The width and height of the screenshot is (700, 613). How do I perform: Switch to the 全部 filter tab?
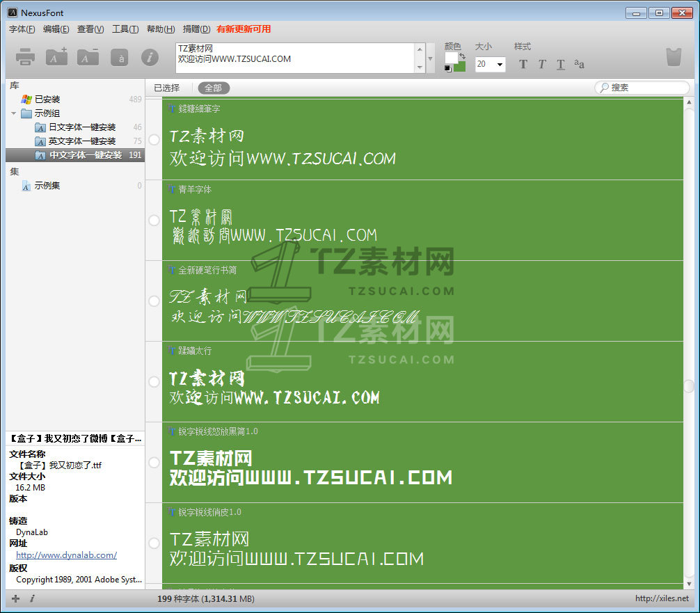coord(214,88)
